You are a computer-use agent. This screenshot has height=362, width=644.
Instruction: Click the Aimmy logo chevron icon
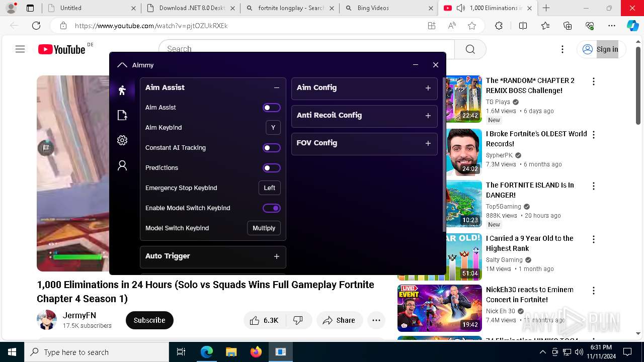click(122, 65)
